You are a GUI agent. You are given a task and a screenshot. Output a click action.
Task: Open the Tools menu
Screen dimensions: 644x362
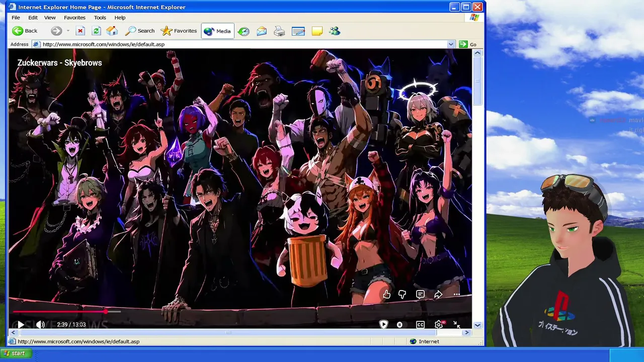click(100, 18)
